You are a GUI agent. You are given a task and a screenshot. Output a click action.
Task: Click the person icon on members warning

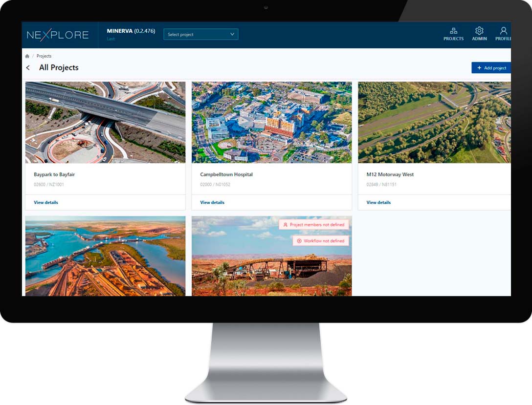286,225
